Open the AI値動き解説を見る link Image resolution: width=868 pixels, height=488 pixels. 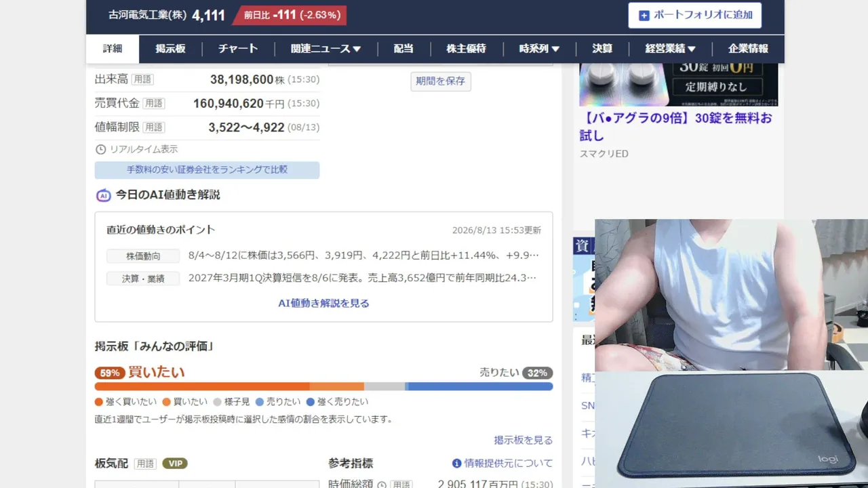click(323, 304)
